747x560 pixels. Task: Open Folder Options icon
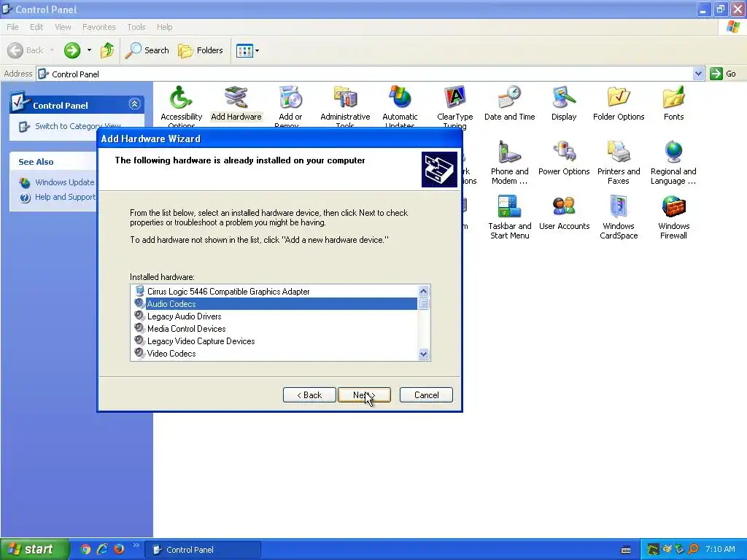619,104
